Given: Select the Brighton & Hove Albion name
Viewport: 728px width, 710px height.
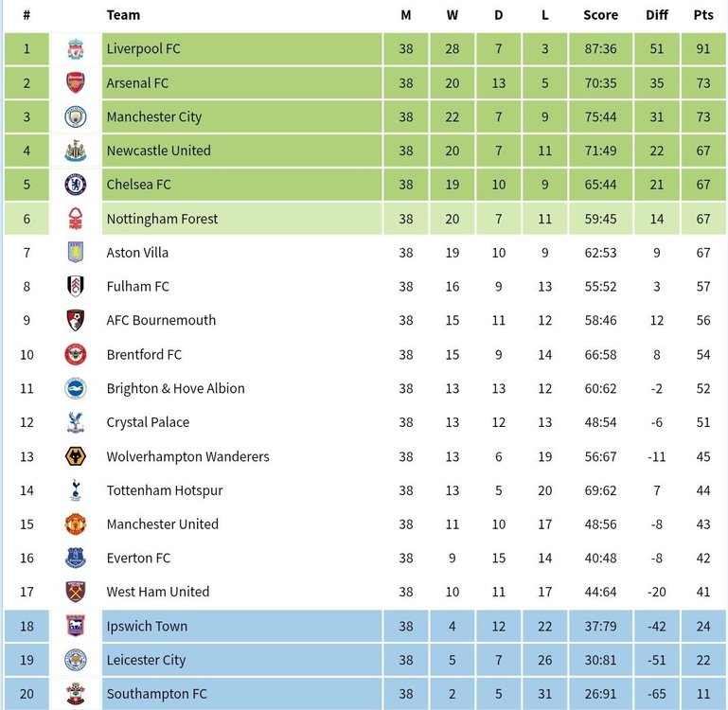Looking at the screenshot, I should coord(175,388).
